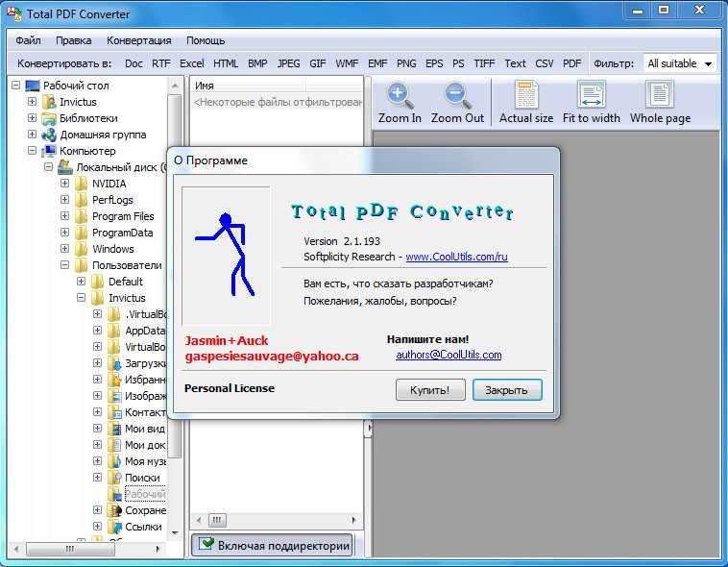This screenshot has width=728, height=567.
Task: Convert to EPS format
Action: tap(434, 63)
